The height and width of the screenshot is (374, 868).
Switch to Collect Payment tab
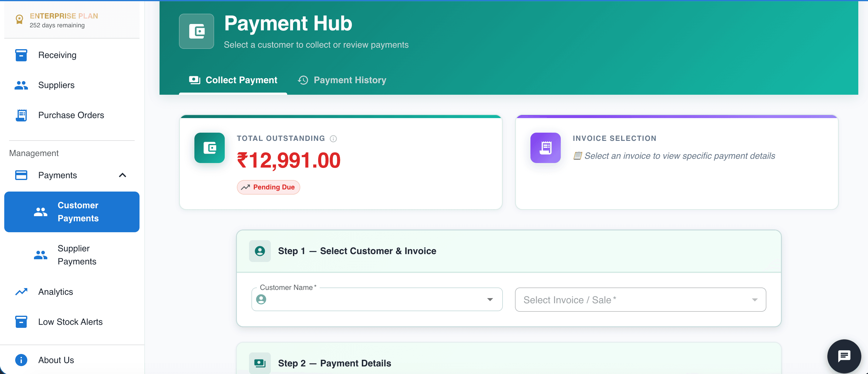click(x=233, y=80)
